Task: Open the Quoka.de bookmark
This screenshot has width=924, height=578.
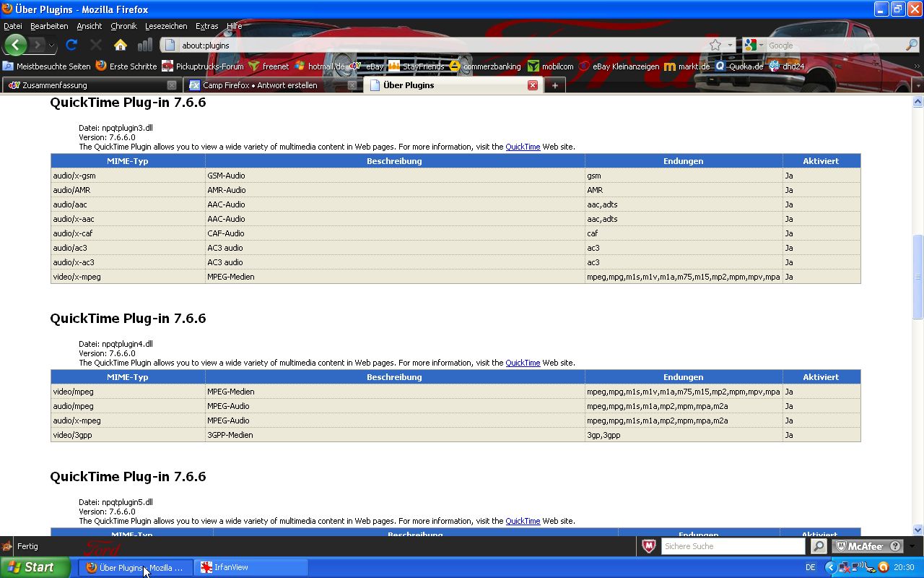Action: click(739, 66)
